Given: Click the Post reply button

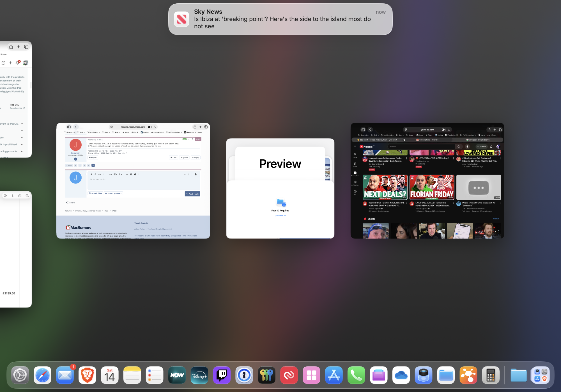Looking at the screenshot, I should tap(192, 194).
